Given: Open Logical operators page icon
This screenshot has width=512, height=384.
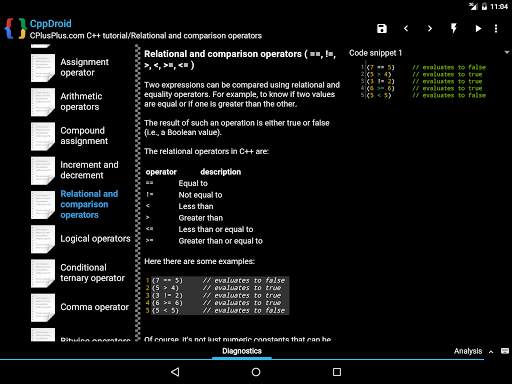Looking at the screenshot, I should pyautogui.click(x=43, y=239).
